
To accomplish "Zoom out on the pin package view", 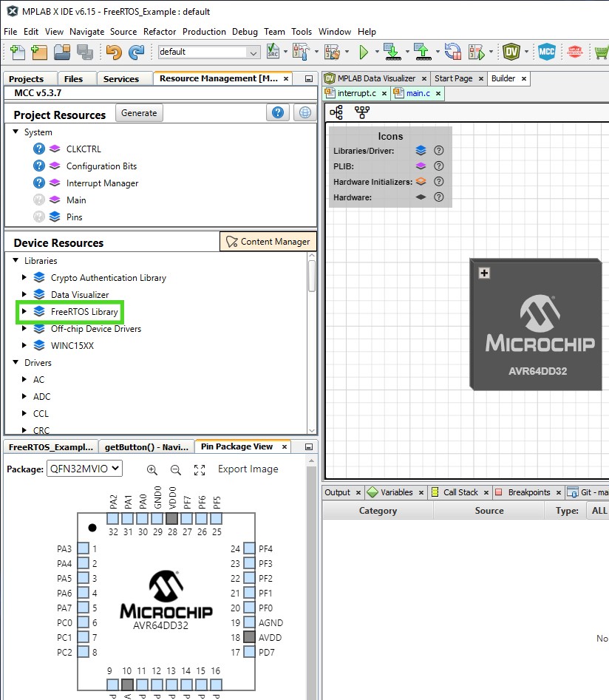I will tap(176, 469).
